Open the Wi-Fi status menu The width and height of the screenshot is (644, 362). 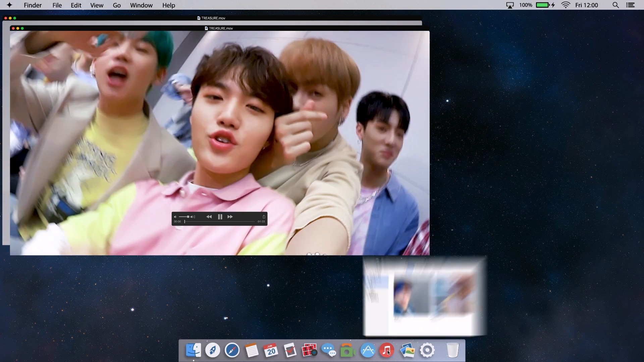pyautogui.click(x=566, y=5)
